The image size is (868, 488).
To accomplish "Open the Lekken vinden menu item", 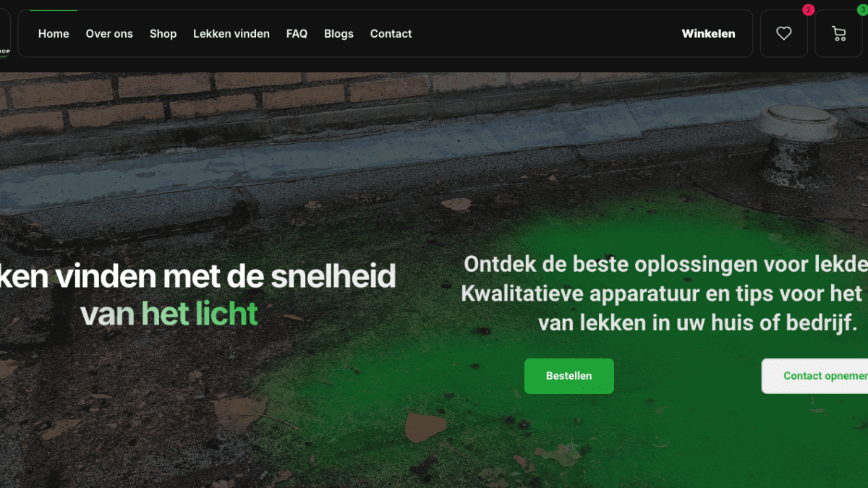I will click(231, 33).
